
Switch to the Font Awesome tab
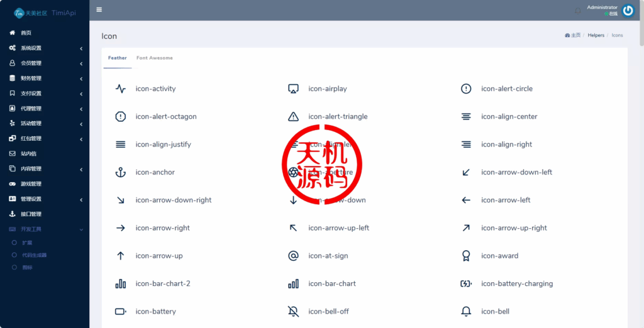tap(154, 58)
